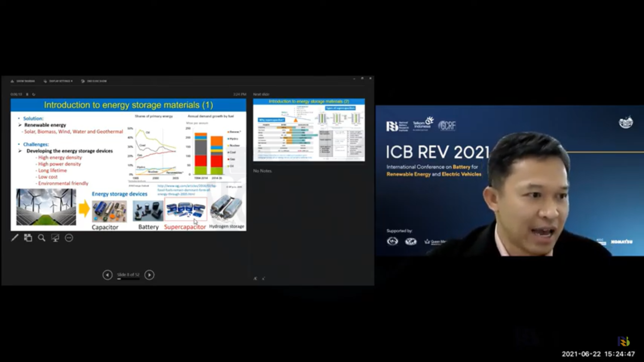Screen dimensions: 644x362
Task: Click the 'Battery' label on the slide
Action: (x=149, y=227)
